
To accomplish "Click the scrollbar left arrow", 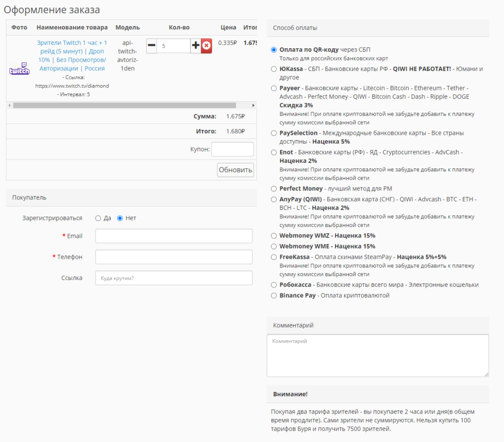I will tap(9, 105).
